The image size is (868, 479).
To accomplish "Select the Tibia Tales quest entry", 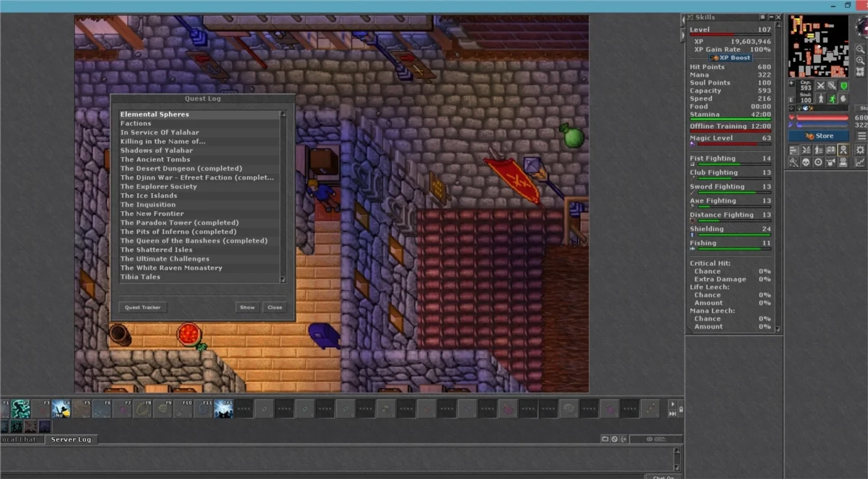I will 199,277.
